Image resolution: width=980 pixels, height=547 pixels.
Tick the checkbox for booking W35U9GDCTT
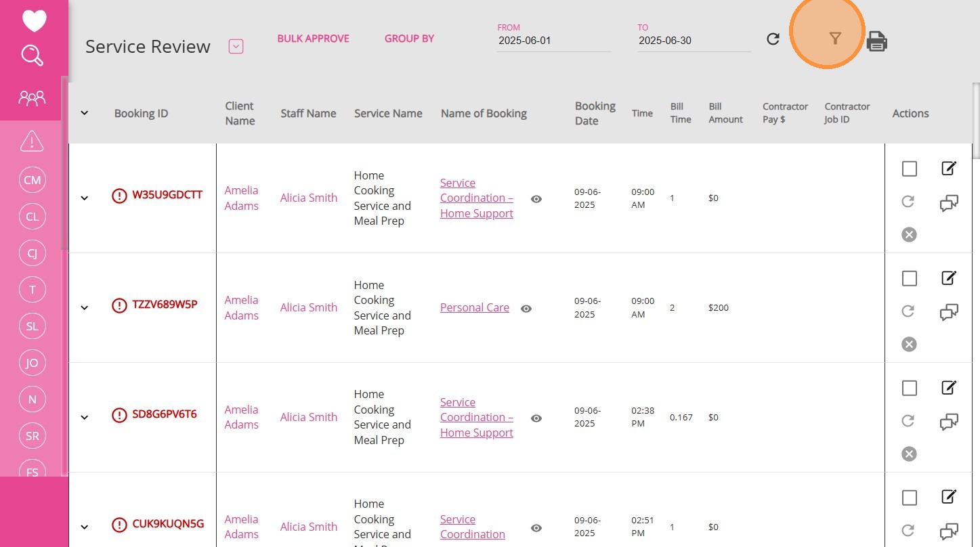point(910,169)
